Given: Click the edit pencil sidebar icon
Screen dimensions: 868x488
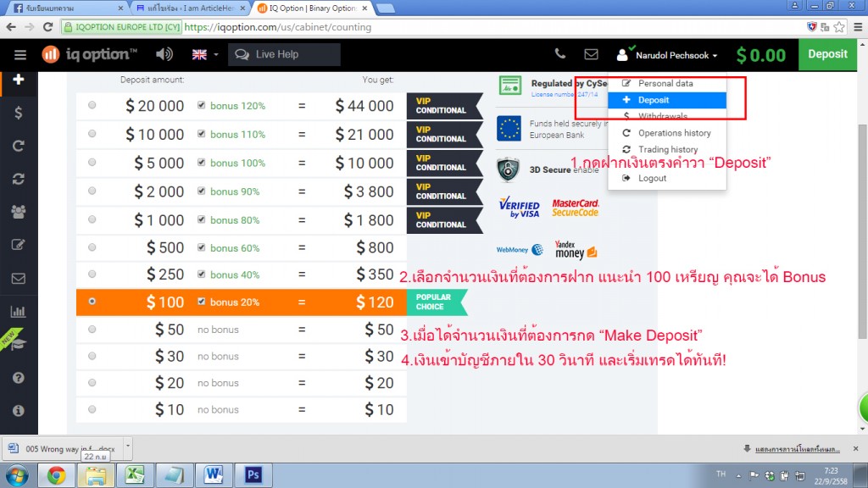Looking at the screenshot, I should pos(19,245).
